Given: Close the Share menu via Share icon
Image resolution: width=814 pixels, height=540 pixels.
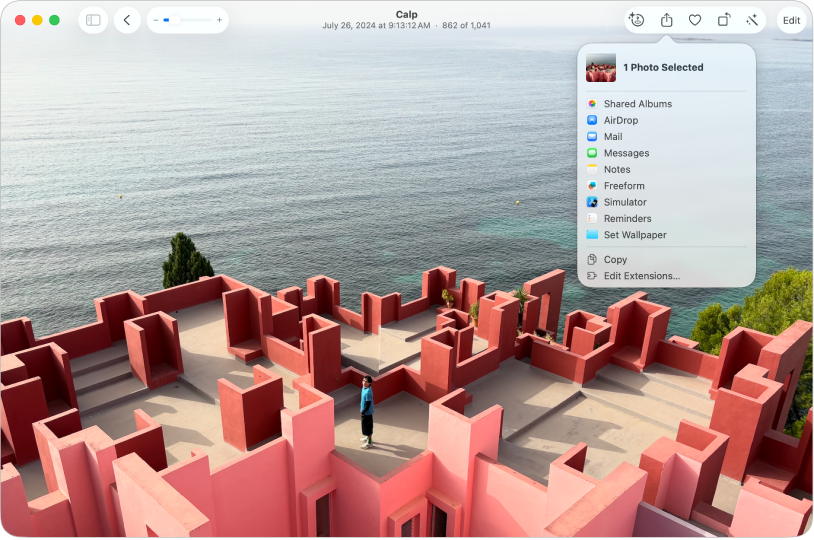Looking at the screenshot, I should [666, 20].
